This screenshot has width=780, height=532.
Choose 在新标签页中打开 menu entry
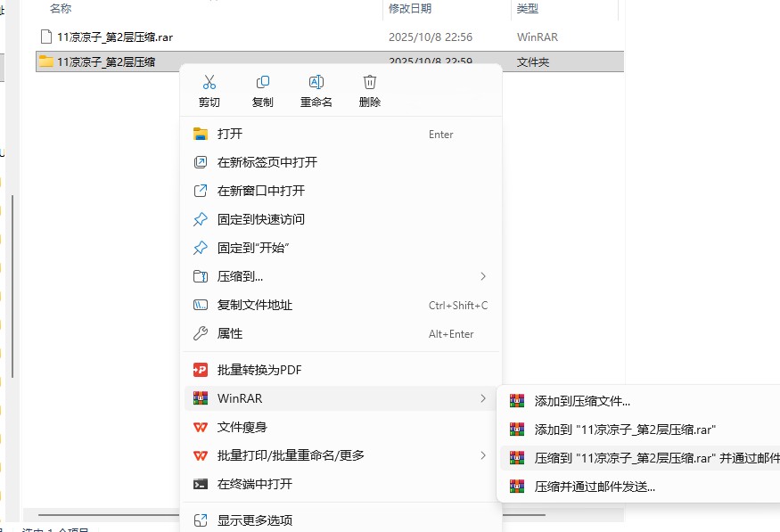(x=267, y=162)
